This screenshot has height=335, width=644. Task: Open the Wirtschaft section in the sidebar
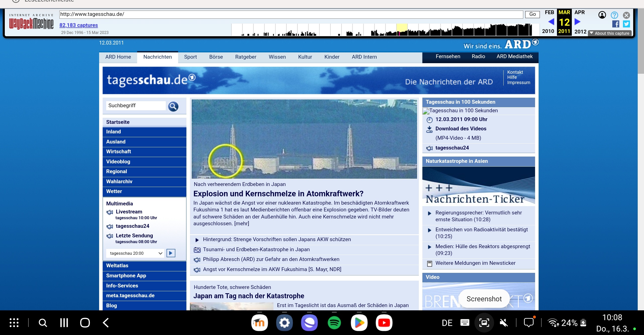pos(118,151)
